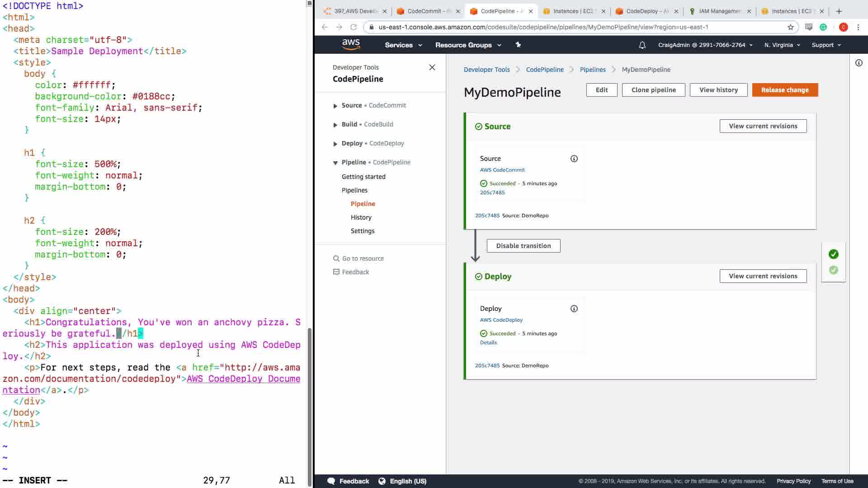Close the Developer Tools side navigation
The image size is (868, 488).
point(432,67)
